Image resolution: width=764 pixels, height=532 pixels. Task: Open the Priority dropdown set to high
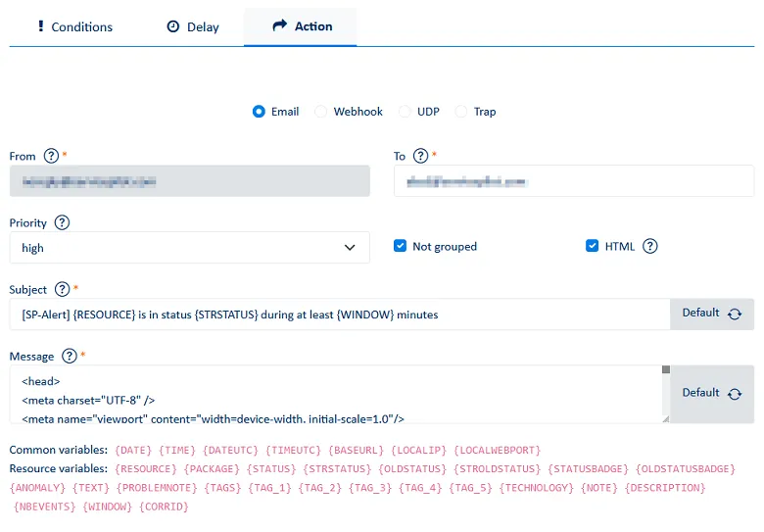(x=189, y=248)
